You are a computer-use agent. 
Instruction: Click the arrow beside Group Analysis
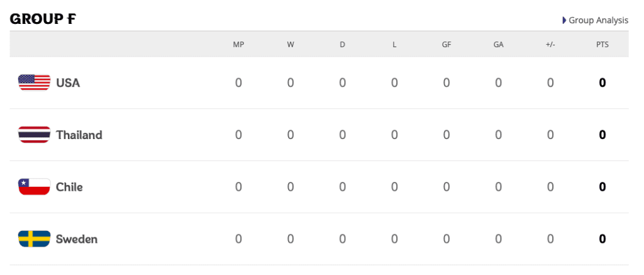[564, 20]
